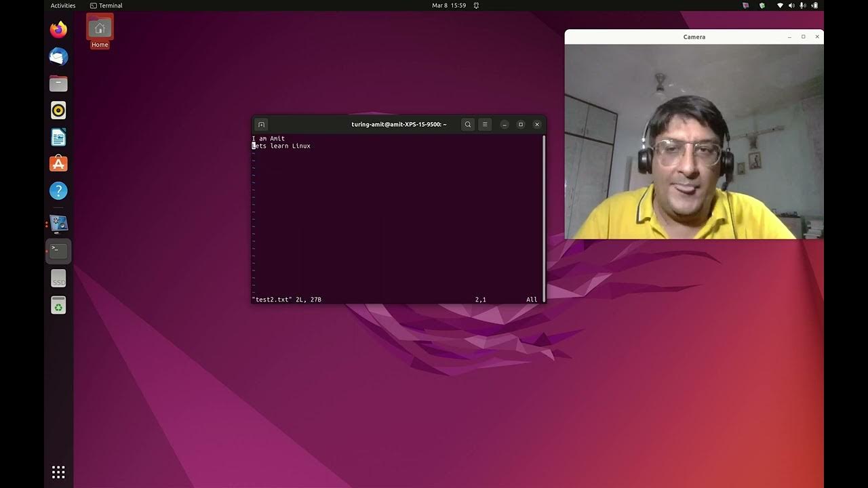This screenshot has width=868, height=488.
Task: Open the Terminal app menu in top bar
Action: coord(106,5)
